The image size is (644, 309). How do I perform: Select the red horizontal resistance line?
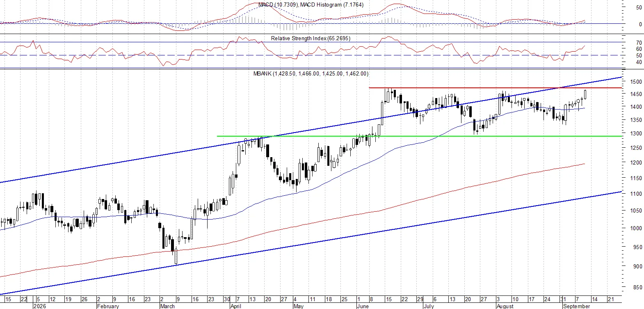coord(494,87)
